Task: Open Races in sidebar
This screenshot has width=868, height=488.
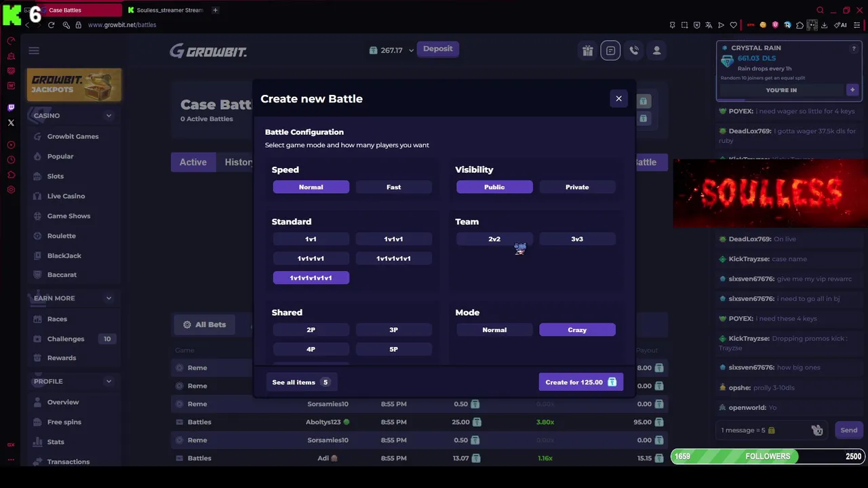Action: [x=57, y=319]
